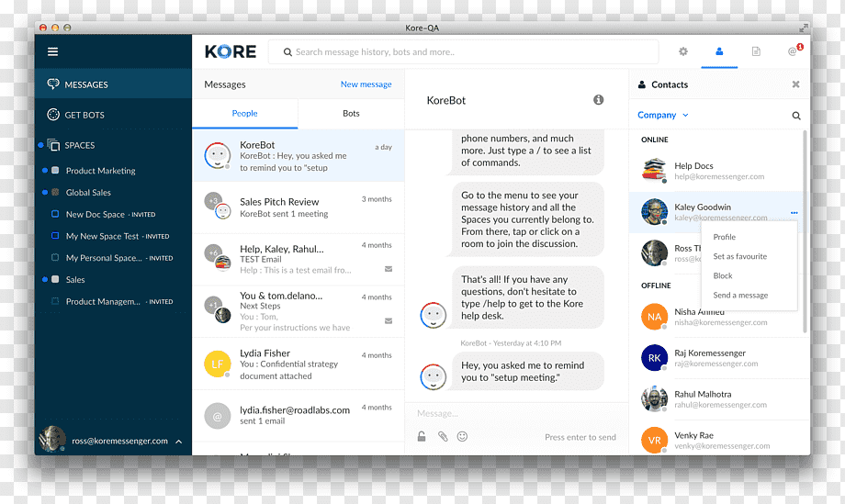Open the hamburger menu icon
Screen dimensions: 845x504
pyautogui.click(x=53, y=51)
